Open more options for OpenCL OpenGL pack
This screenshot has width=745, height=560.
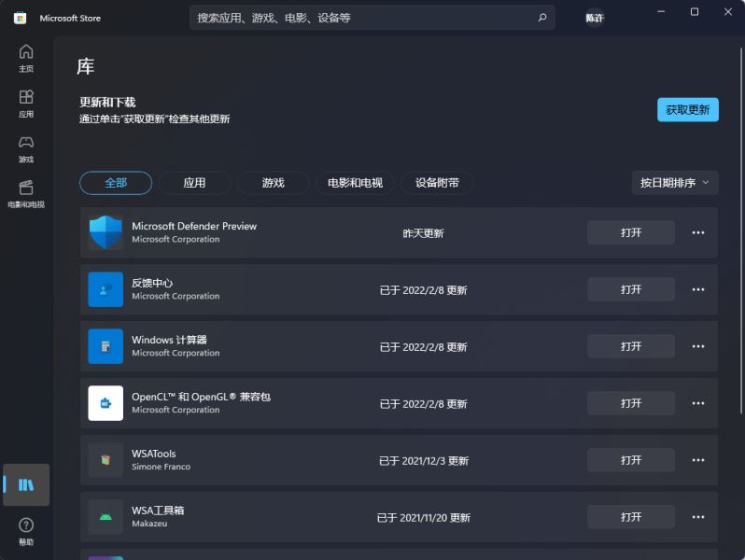click(698, 403)
